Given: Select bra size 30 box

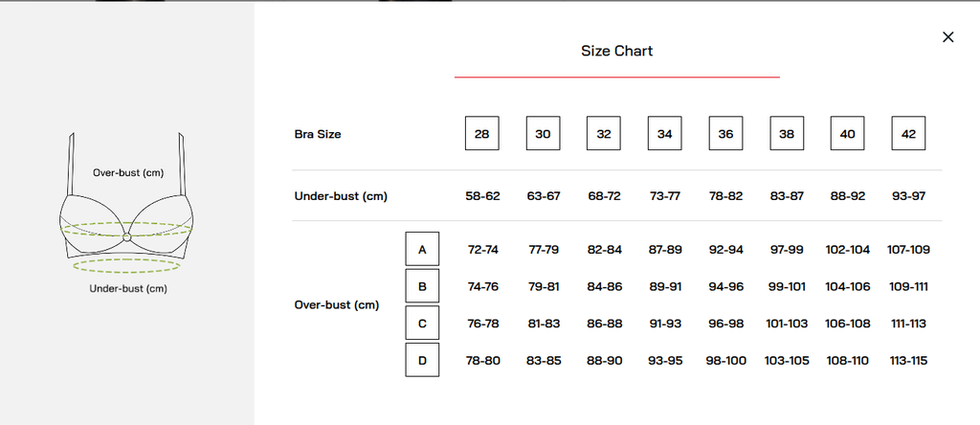Looking at the screenshot, I should pos(544,133).
